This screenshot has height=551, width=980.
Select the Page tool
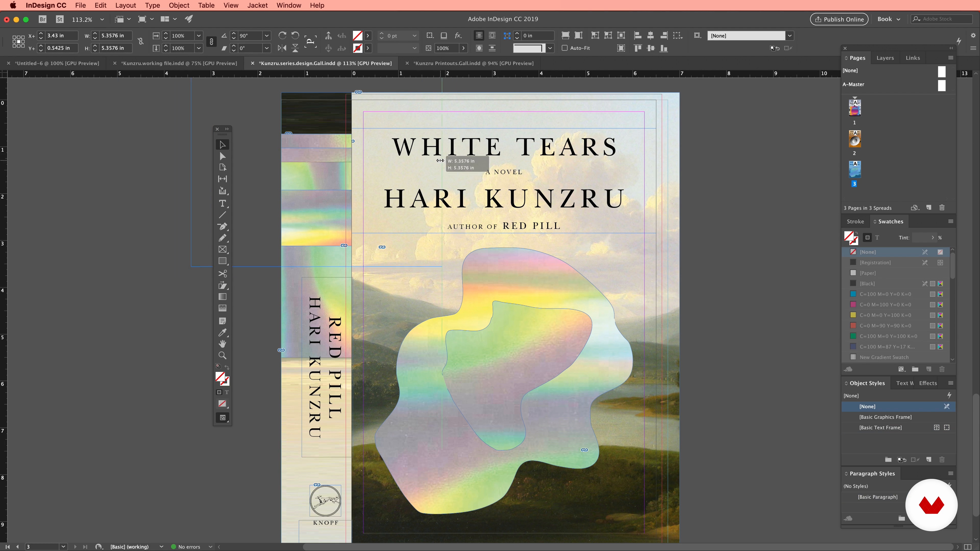(x=223, y=167)
